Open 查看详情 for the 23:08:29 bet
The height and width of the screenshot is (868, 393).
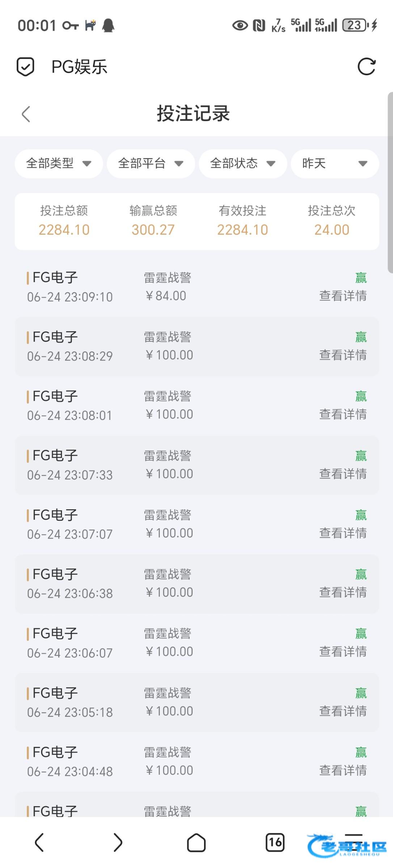click(x=343, y=355)
